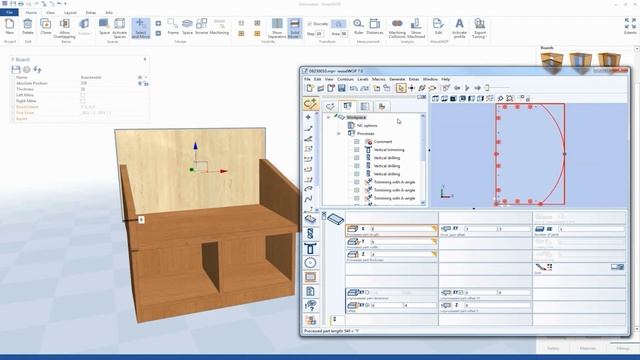The width and height of the screenshot is (640, 360).
Task: Click the Processed part width Y field
Action: coord(402,242)
